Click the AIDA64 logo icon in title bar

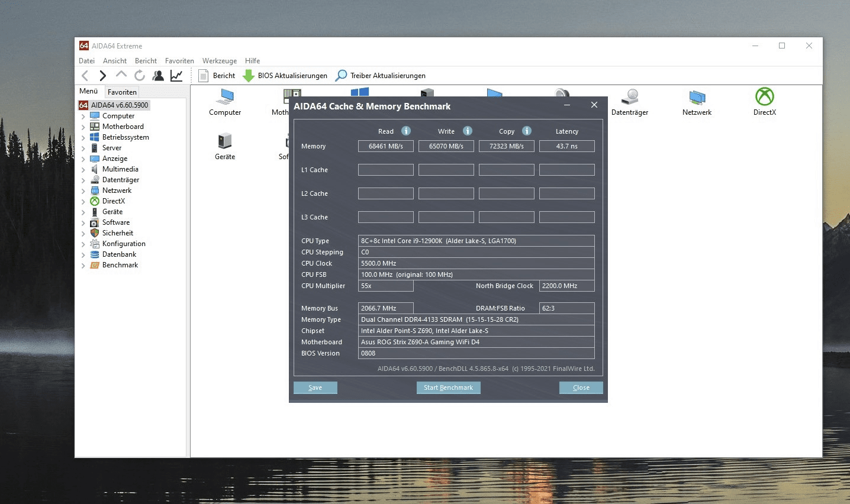click(84, 46)
